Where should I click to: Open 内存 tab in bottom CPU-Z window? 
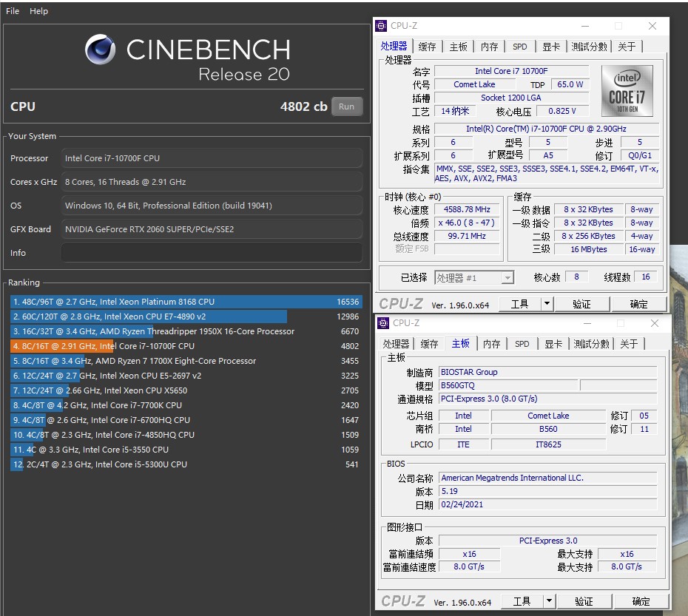[x=491, y=344]
